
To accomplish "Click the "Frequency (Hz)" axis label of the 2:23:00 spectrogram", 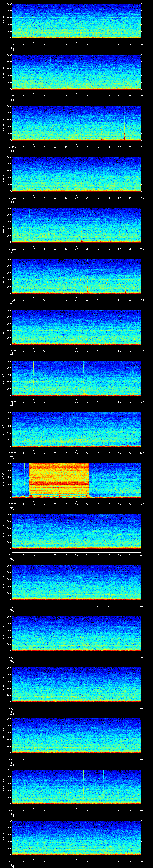I will [3, 480].
